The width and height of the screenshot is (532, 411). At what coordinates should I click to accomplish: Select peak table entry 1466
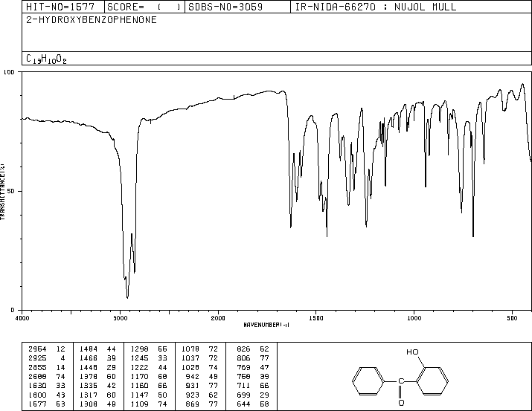point(89,358)
